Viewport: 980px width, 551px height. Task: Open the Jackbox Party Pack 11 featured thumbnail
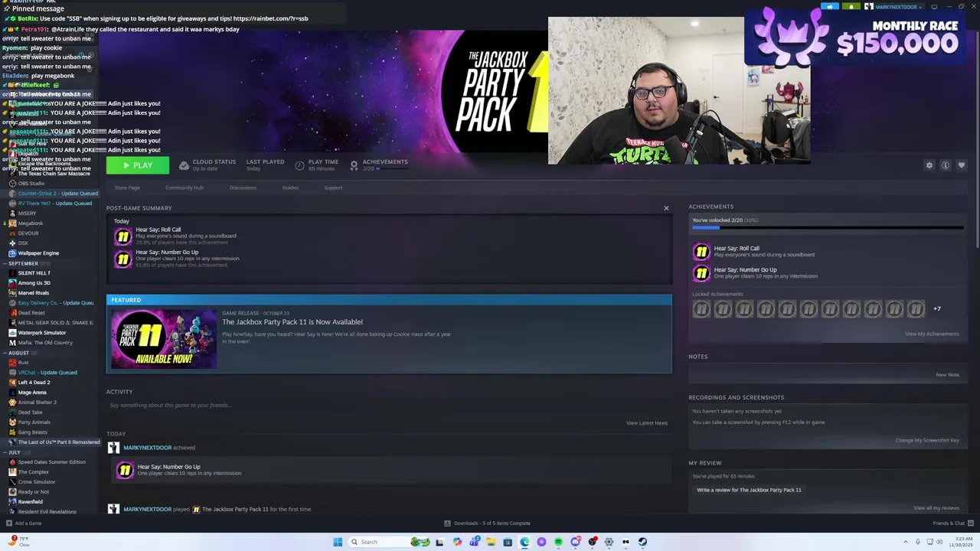(x=164, y=339)
